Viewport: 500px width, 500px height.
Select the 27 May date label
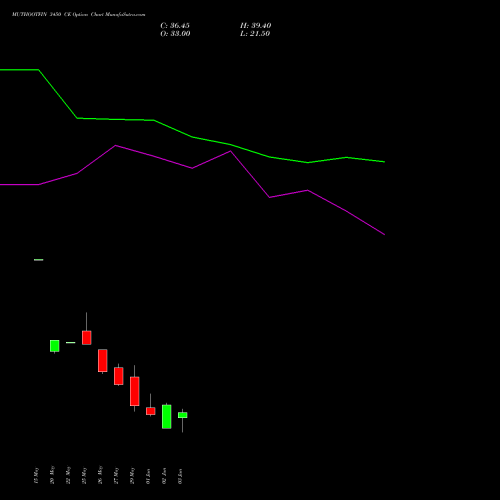(116, 475)
